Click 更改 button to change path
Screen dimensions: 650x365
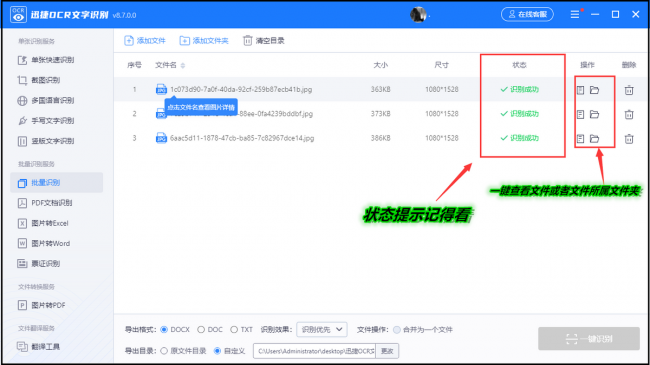point(387,351)
